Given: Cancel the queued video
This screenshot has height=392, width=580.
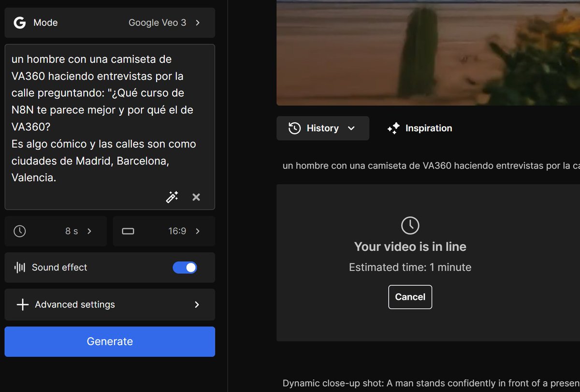Looking at the screenshot, I should [x=410, y=297].
